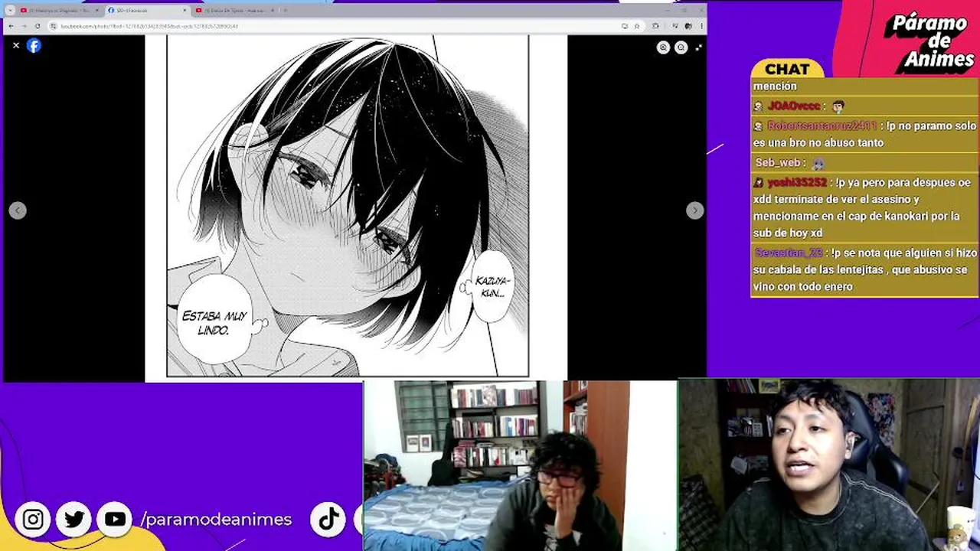Click the CHAT header label

(787, 69)
